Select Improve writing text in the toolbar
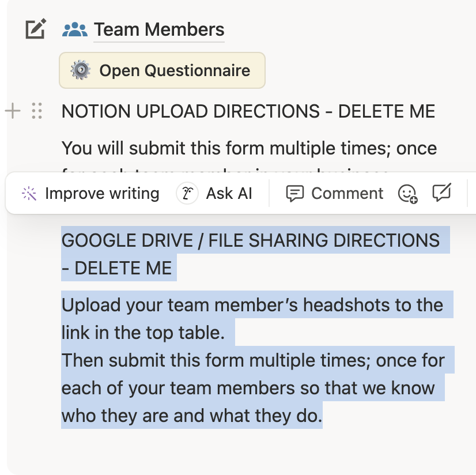 [102, 193]
